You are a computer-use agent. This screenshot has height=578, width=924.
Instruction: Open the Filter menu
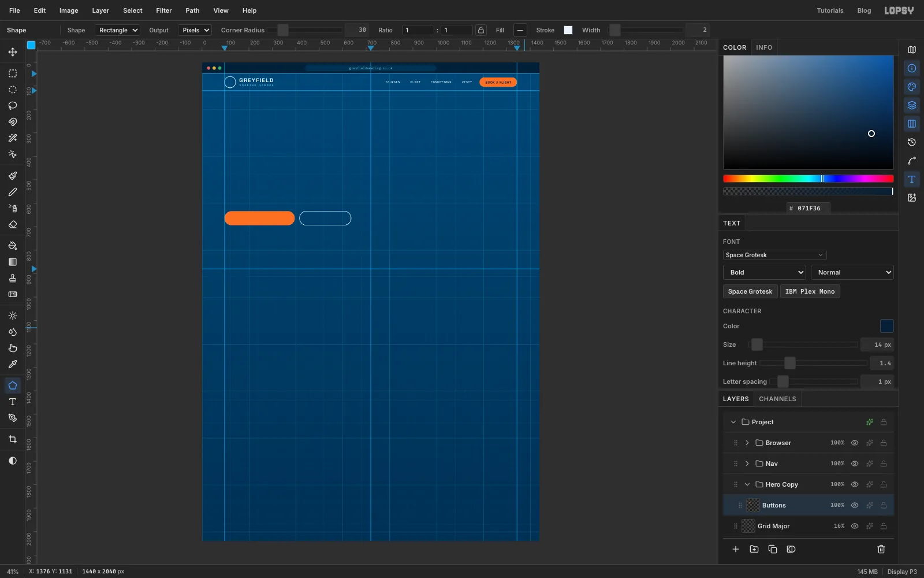click(164, 10)
